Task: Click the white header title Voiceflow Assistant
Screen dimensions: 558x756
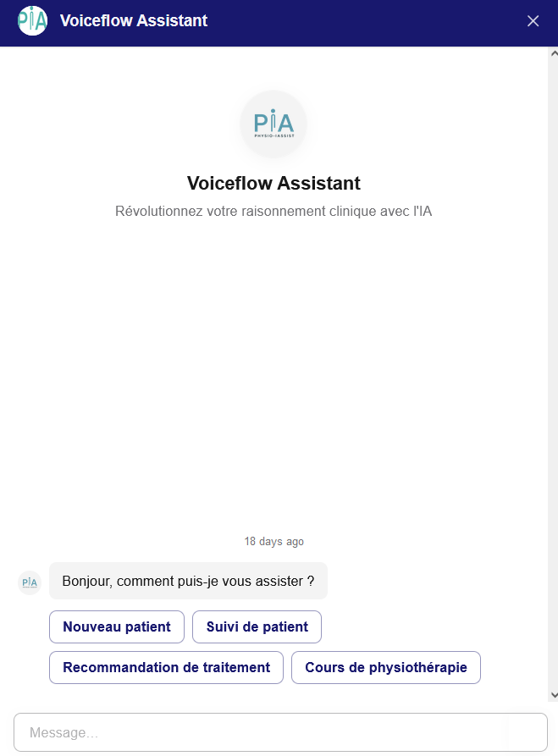Action: coord(134,20)
